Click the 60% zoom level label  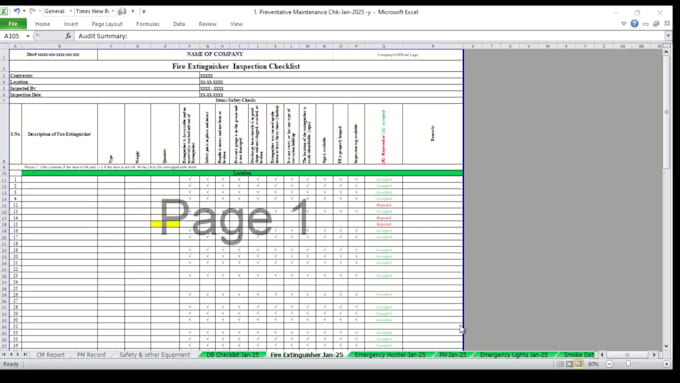(x=593, y=364)
